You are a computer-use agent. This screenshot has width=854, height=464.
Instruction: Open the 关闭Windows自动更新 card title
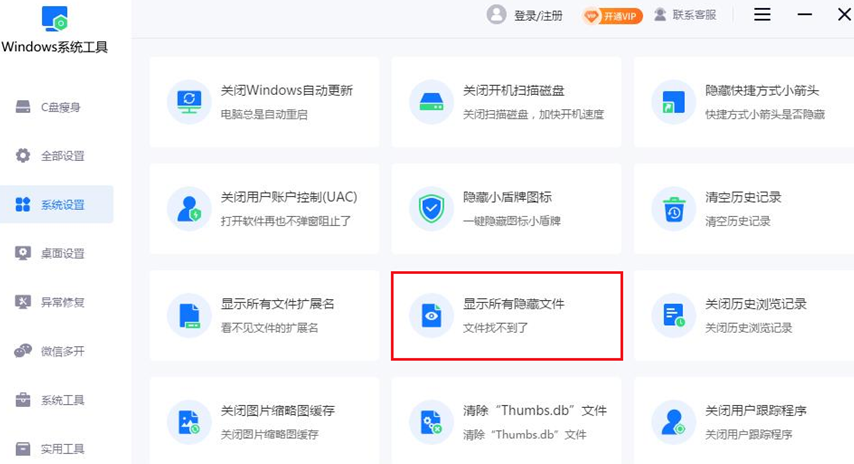click(x=286, y=90)
